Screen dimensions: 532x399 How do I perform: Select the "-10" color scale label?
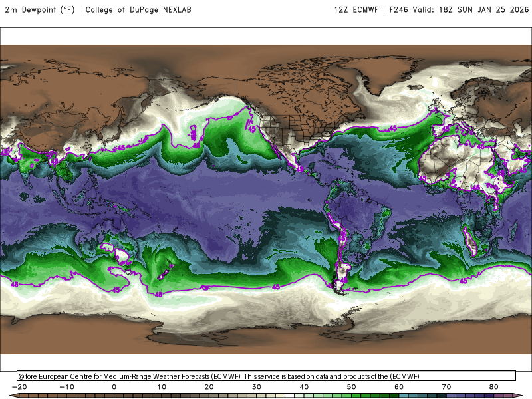tap(66, 387)
